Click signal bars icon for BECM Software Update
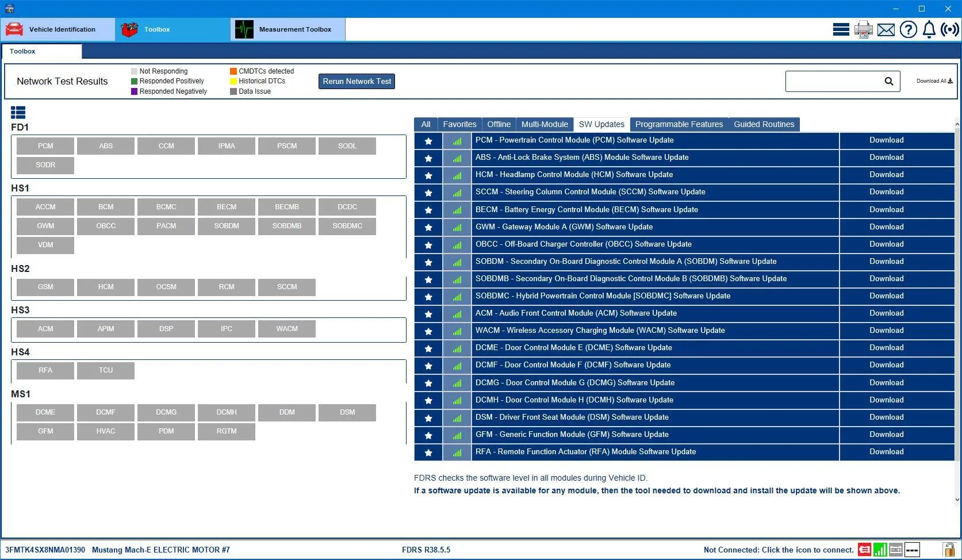Viewport: 962px width, 560px height. (x=457, y=210)
